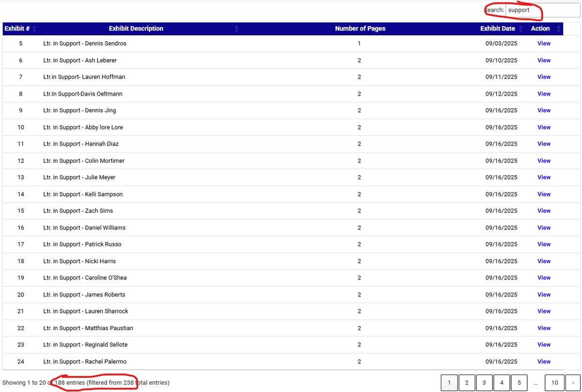Screen dimensions: 582x392
Task: Select text 'Ltr. in Support - Hannah Diaz'
Action: coord(81,144)
